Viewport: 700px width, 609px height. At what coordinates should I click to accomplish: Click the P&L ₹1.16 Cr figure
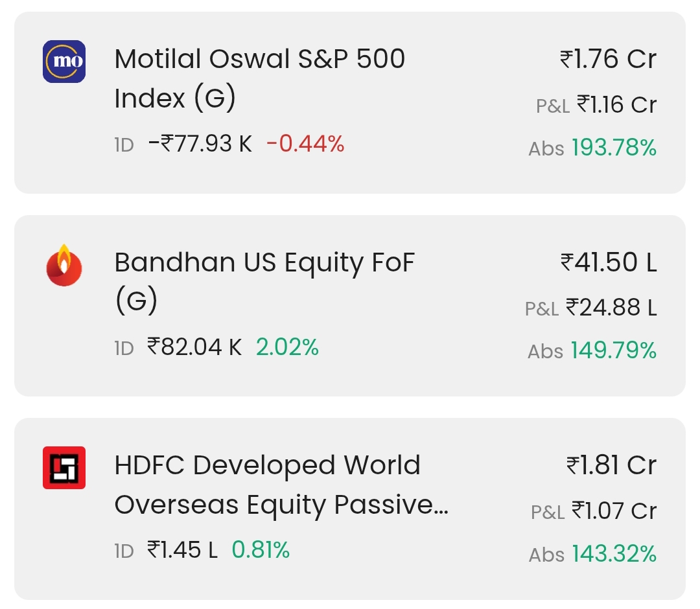(596, 105)
